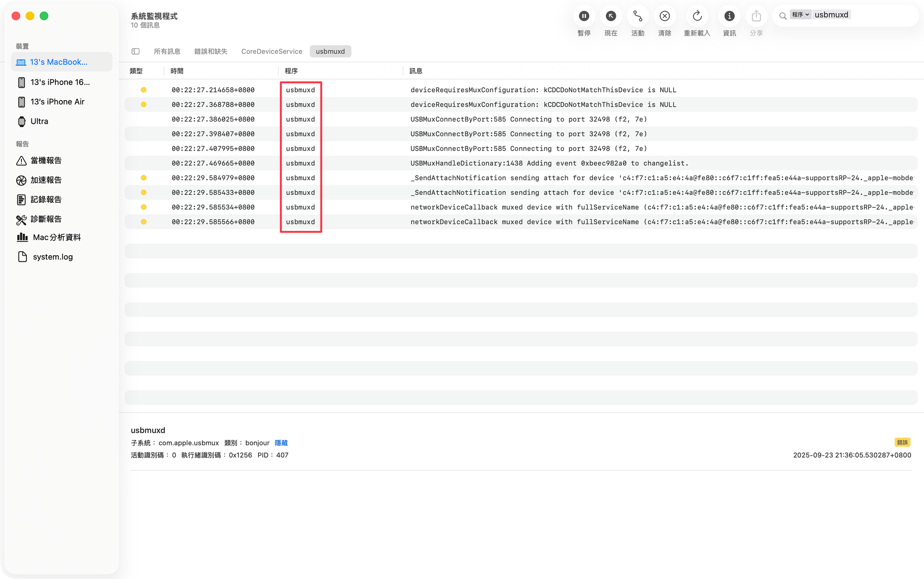The height and width of the screenshot is (579, 924).
Task: Open system.log file
Action: pyautogui.click(x=61, y=257)
